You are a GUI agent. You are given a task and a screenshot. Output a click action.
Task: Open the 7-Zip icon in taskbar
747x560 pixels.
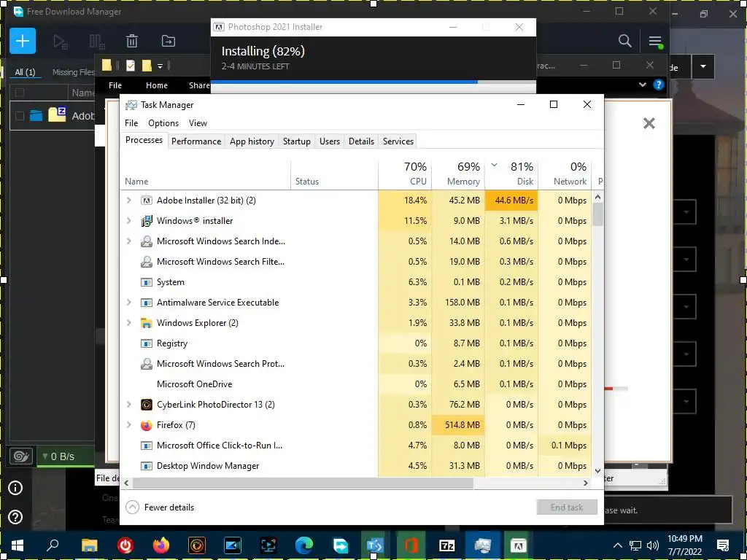point(447,545)
